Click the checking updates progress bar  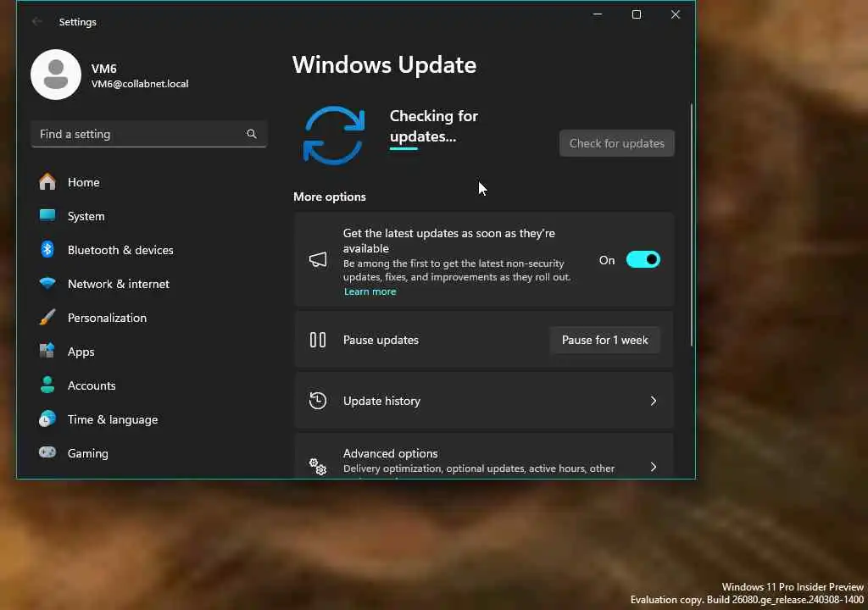(403, 148)
